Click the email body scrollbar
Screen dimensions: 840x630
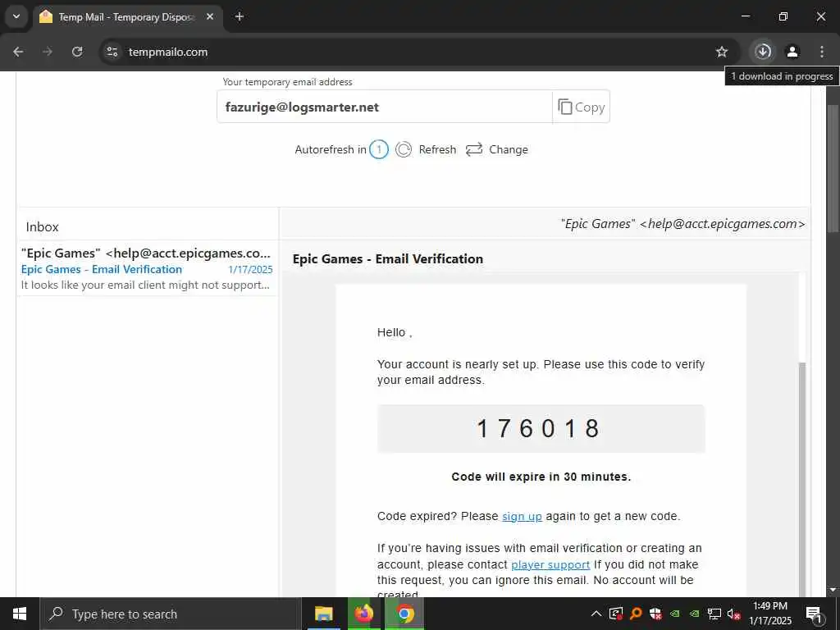click(x=801, y=479)
